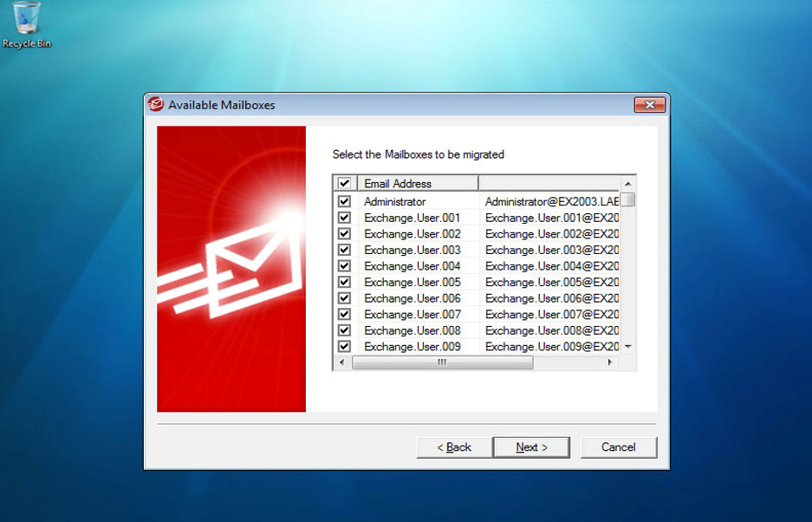The width and height of the screenshot is (812, 522).
Task: Click the Administrator@EX2003 address cell
Action: pos(549,201)
